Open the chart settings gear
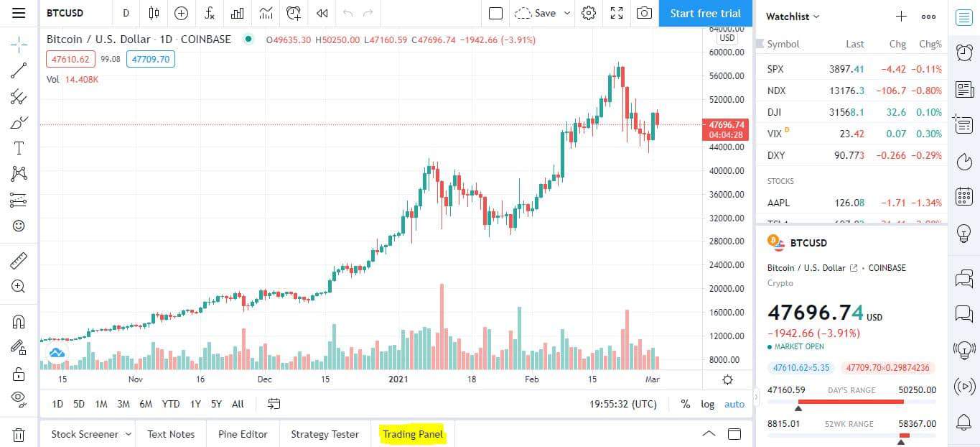The width and height of the screenshot is (980, 447). tap(589, 13)
